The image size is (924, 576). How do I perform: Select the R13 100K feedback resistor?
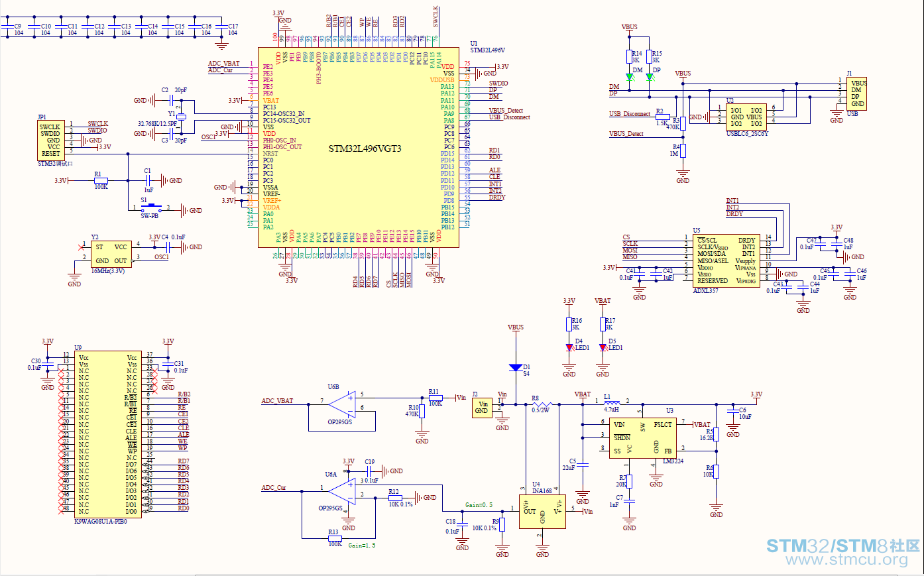coord(335,538)
